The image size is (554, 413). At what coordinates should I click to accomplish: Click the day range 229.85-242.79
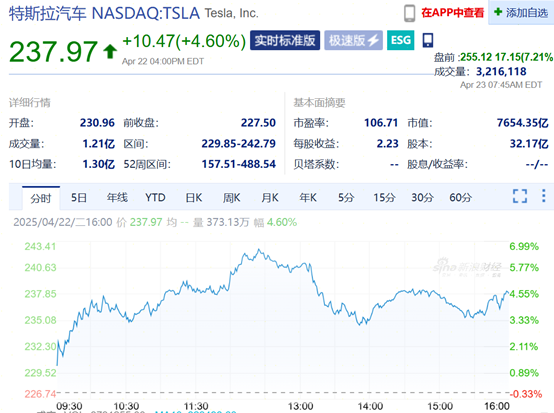click(238, 144)
